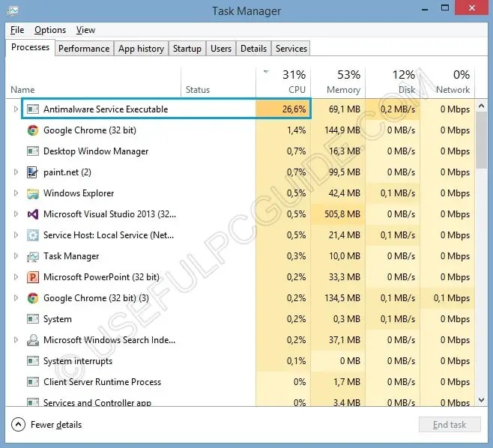Image resolution: width=493 pixels, height=448 pixels.
Task: Click the Fewer details arrow icon
Action: pyautogui.click(x=18, y=425)
